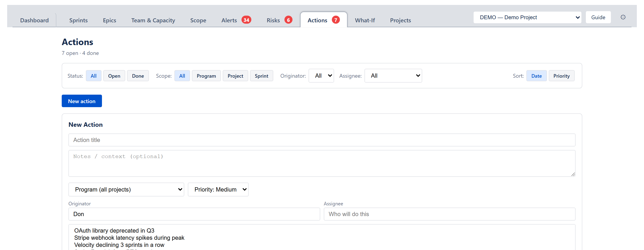644x250 pixels.
Task: Set Scope filter to All
Action: click(182, 76)
